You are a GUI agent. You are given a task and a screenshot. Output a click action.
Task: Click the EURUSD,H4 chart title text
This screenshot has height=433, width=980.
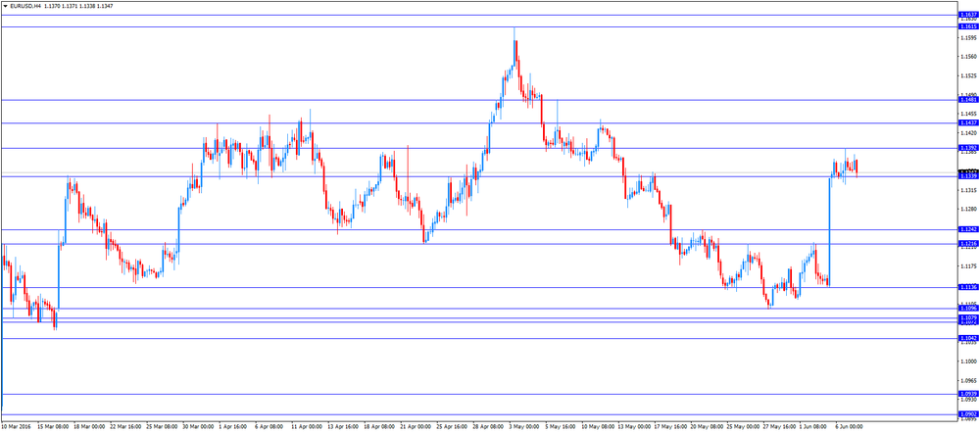(x=25, y=5)
